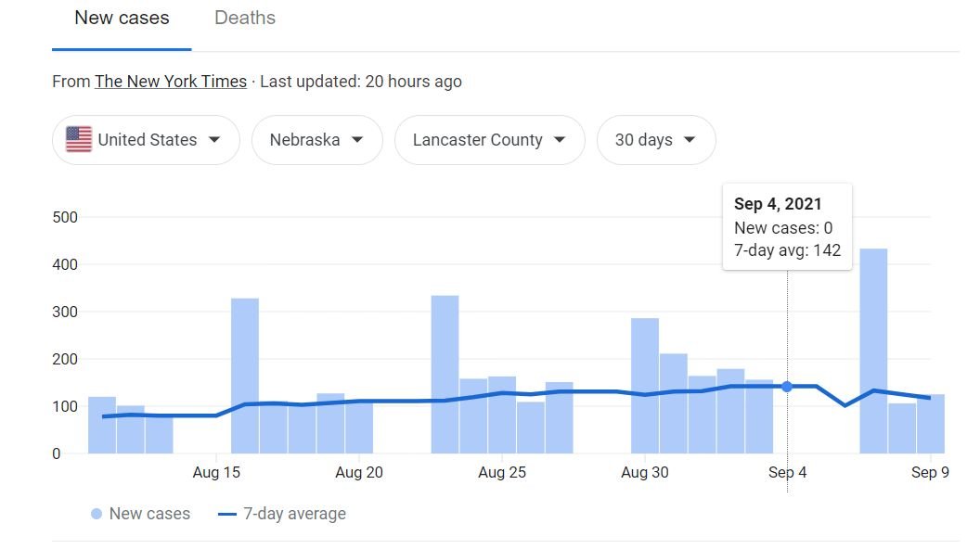This screenshot has width=980, height=549.
Task: Click the highlighted Sep 4 data point
Action: pos(787,387)
